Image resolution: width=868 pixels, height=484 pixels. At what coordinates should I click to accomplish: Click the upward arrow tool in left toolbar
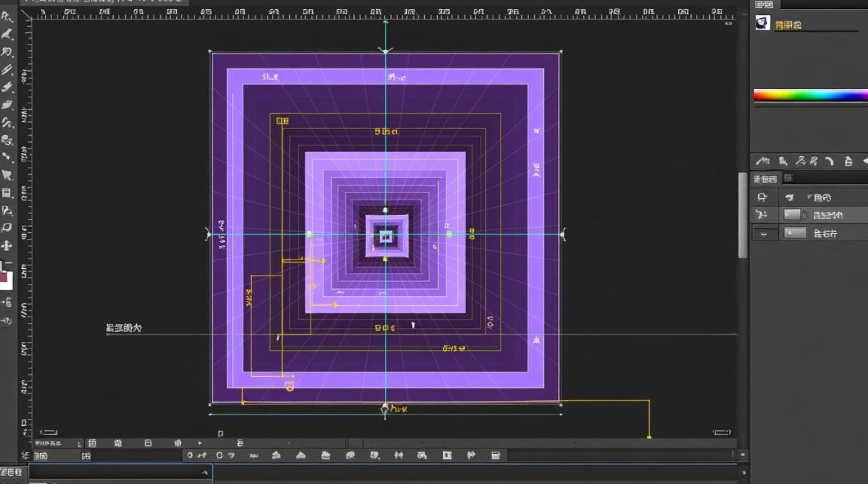pos(7,245)
